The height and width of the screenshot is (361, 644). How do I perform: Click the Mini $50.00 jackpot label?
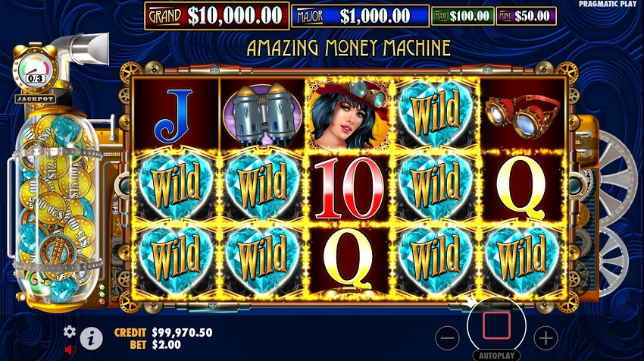[x=526, y=16]
